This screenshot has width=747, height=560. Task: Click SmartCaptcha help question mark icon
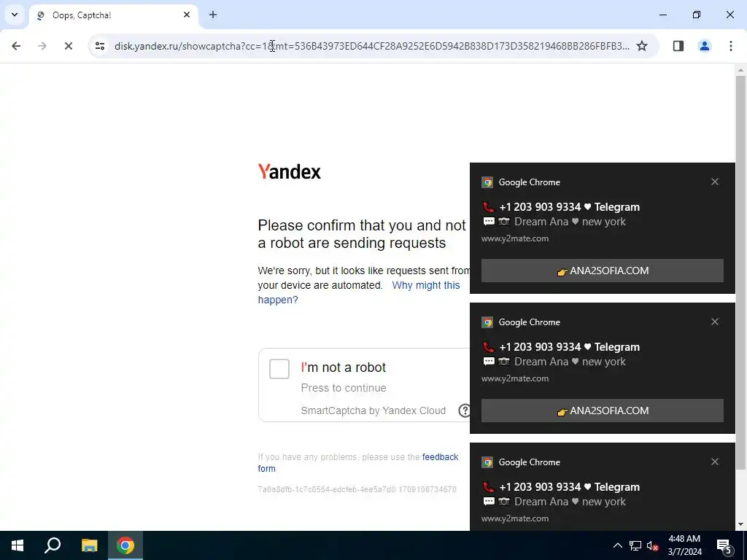[465, 411]
